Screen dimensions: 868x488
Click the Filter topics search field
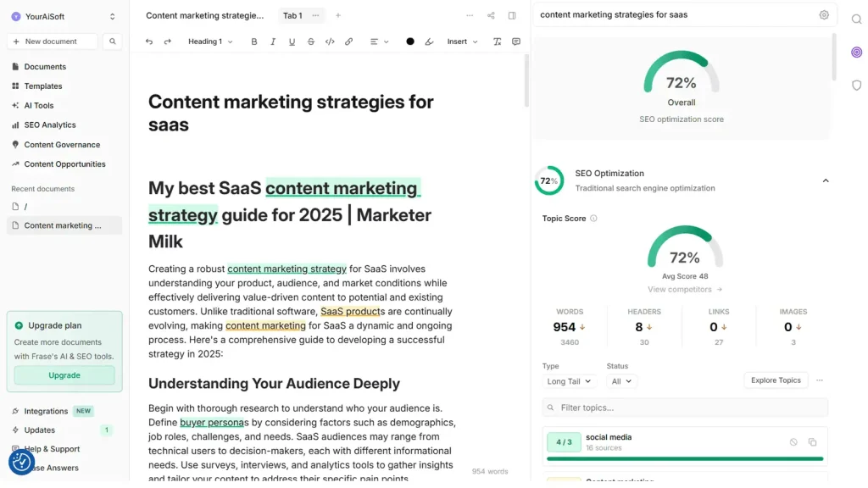[x=685, y=408]
